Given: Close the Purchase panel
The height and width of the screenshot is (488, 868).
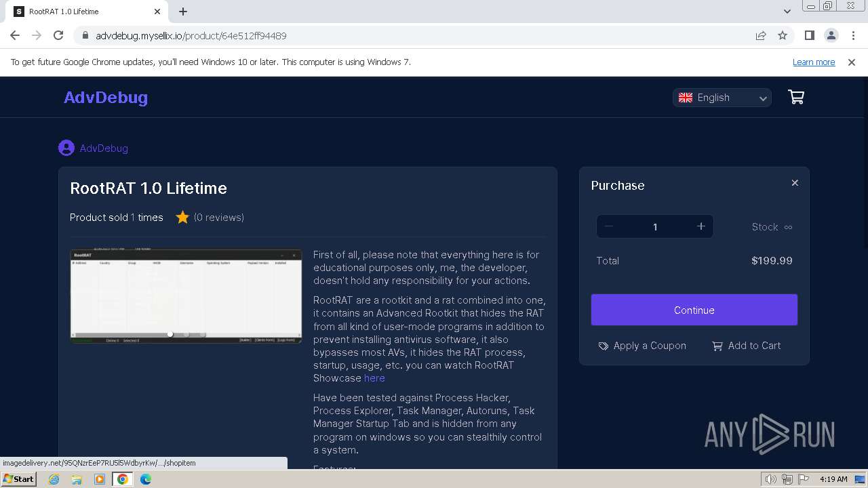Looking at the screenshot, I should tap(795, 183).
